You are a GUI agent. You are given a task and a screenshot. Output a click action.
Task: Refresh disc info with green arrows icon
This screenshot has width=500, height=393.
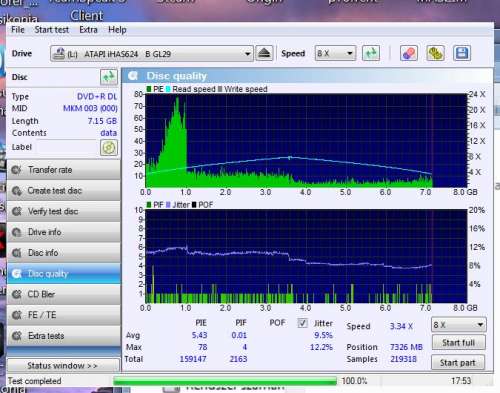coord(109,77)
